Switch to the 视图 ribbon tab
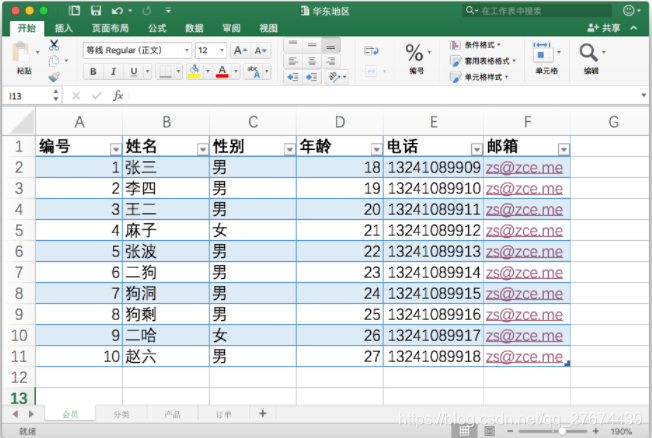 (x=268, y=28)
